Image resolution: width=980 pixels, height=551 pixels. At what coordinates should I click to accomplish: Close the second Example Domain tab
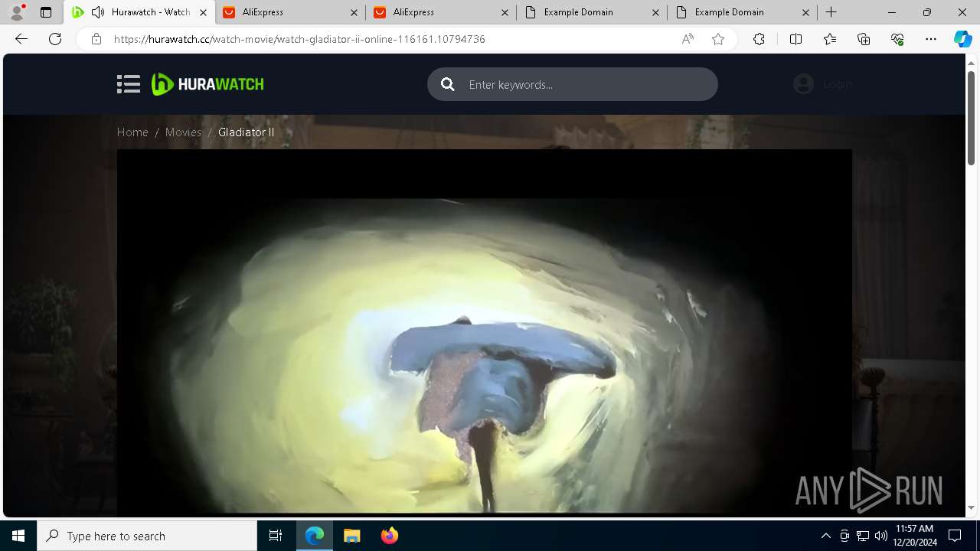click(807, 12)
